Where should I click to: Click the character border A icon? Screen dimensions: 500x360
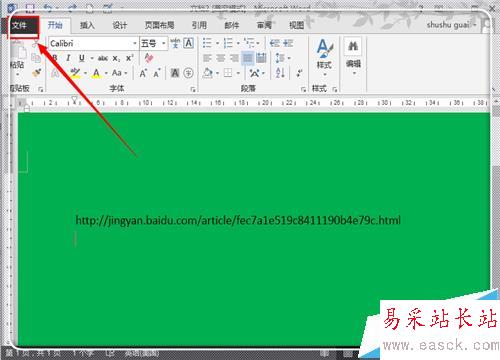point(189,43)
